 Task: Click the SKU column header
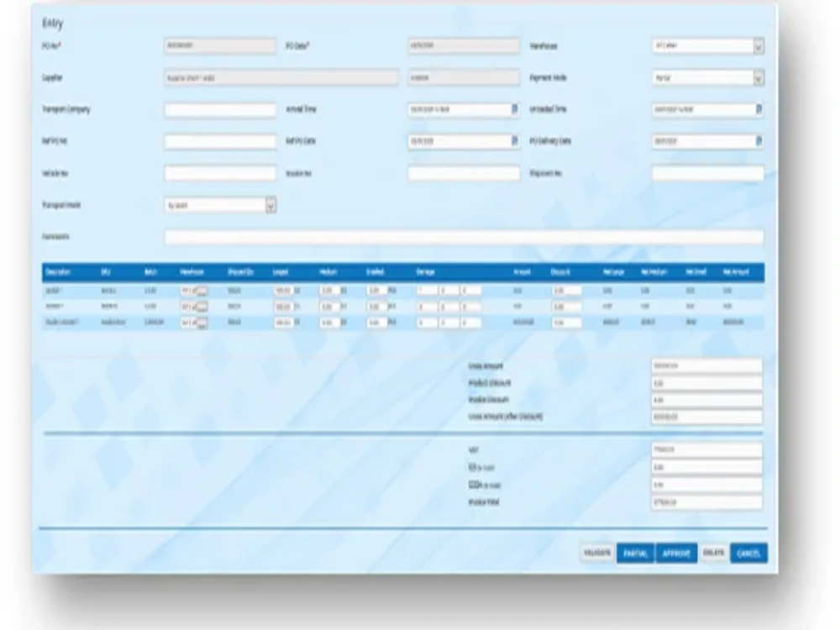coord(106,272)
